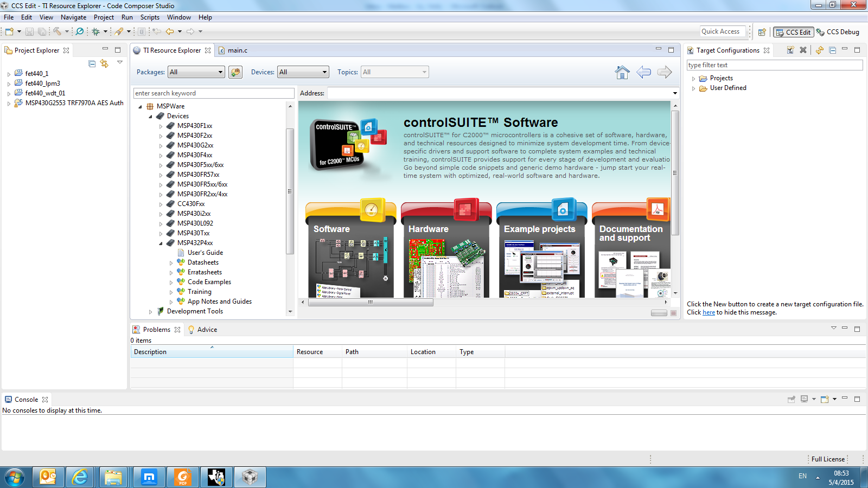Click the 'here' link to hide message

coord(709,312)
